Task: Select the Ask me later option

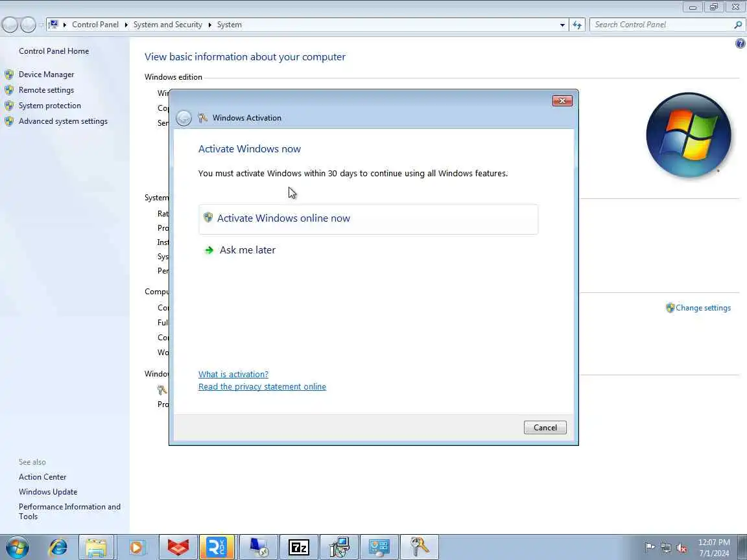Action: point(247,250)
